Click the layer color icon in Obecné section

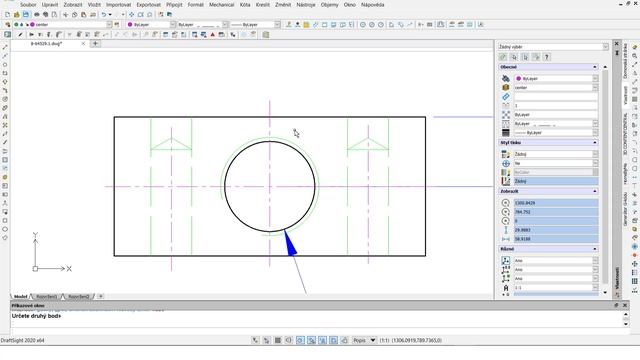[x=506, y=78]
